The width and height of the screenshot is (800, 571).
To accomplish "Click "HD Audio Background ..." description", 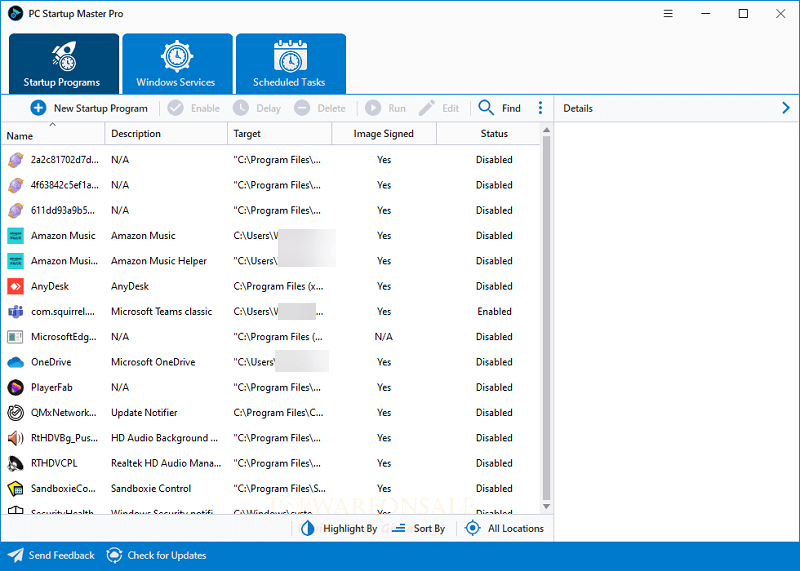I will (x=164, y=438).
